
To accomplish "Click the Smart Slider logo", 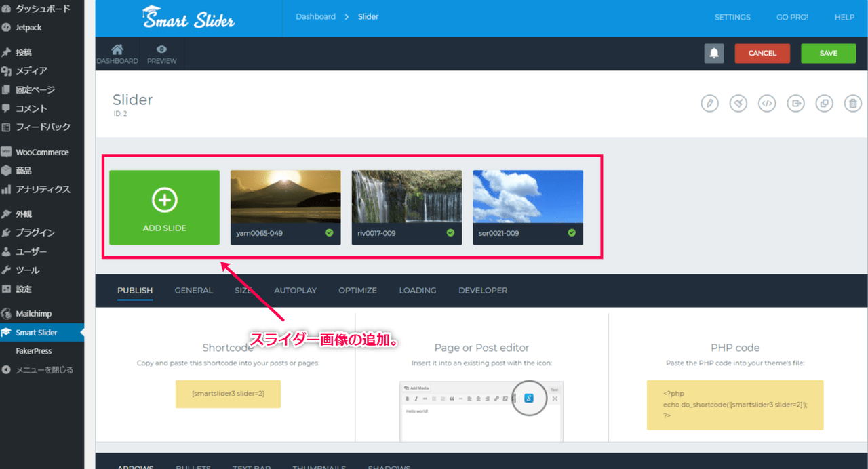I will tap(189, 18).
